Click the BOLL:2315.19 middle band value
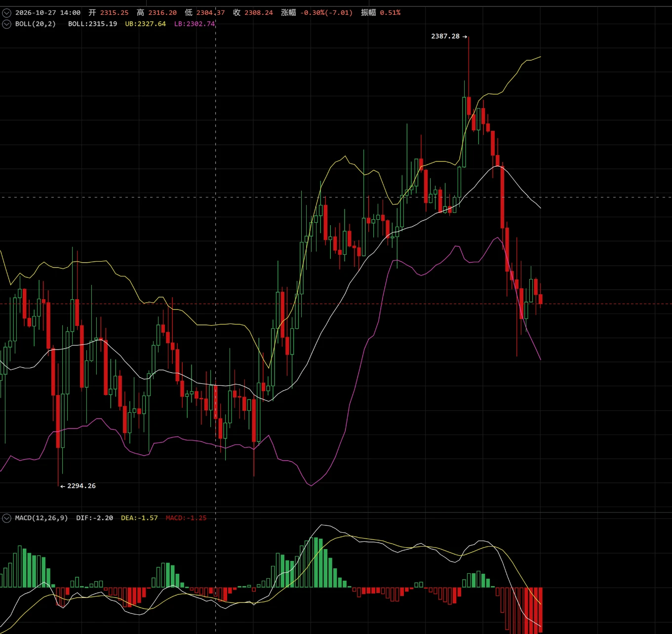Viewport: 672px width, 634px height. 92,24
